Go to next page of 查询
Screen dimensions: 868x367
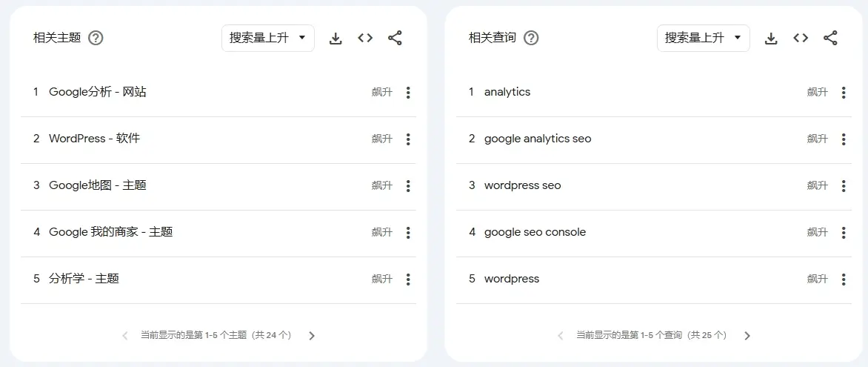coord(747,335)
